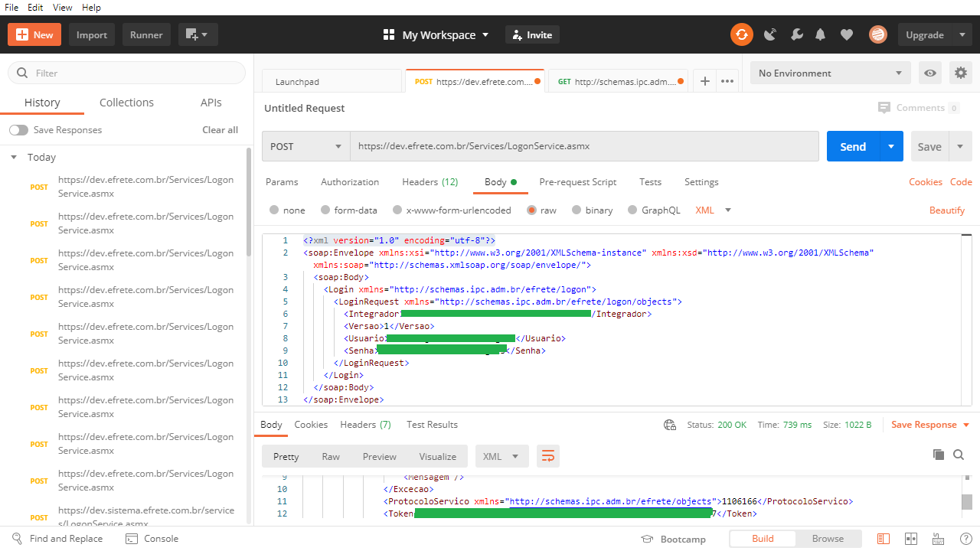
Task: Click the network globe icon near Status
Action: 670,425
